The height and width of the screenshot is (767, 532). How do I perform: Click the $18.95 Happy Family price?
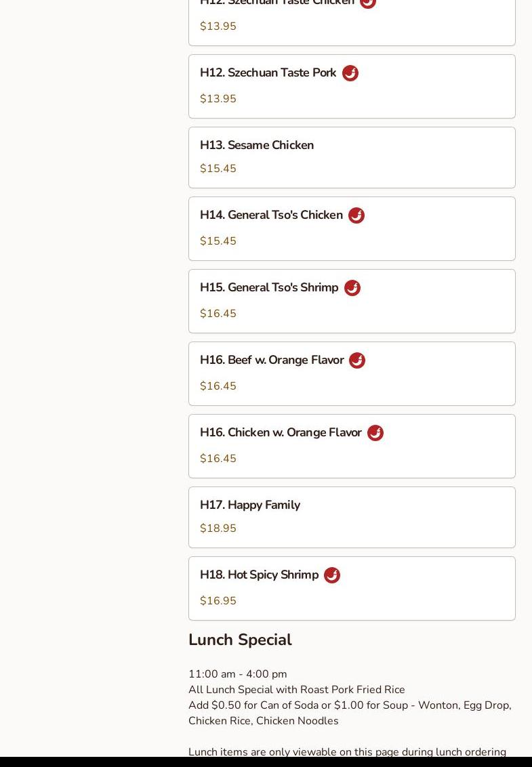(x=218, y=528)
